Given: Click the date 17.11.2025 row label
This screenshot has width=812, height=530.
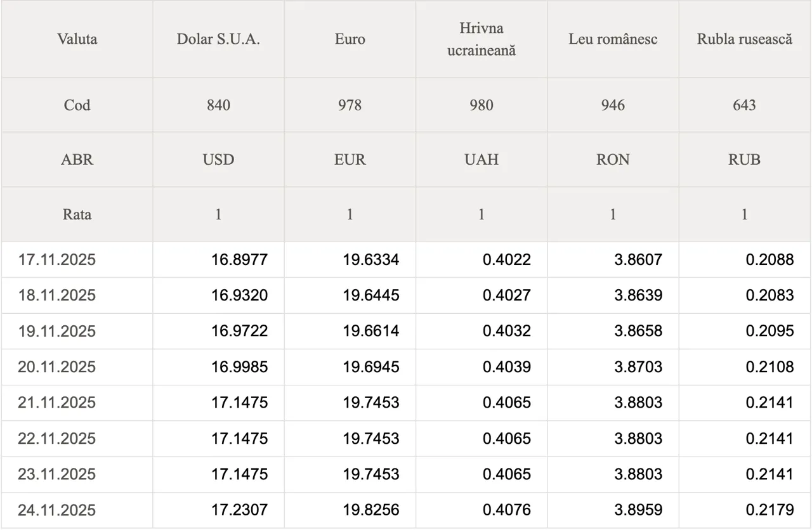Looking at the screenshot, I should 56,259.
